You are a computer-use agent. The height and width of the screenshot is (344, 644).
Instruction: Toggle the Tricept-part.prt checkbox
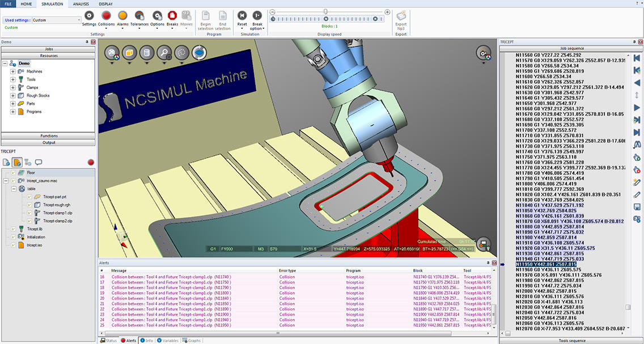click(29, 197)
